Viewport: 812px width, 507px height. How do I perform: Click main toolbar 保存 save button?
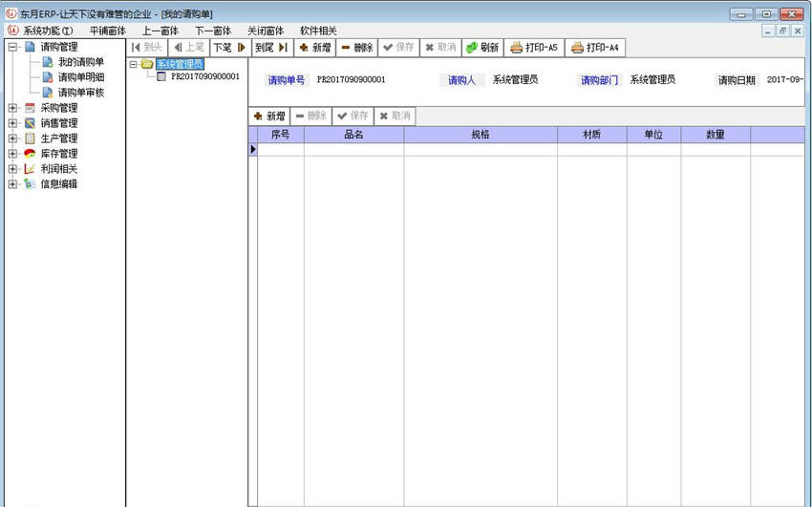coord(398,48)
